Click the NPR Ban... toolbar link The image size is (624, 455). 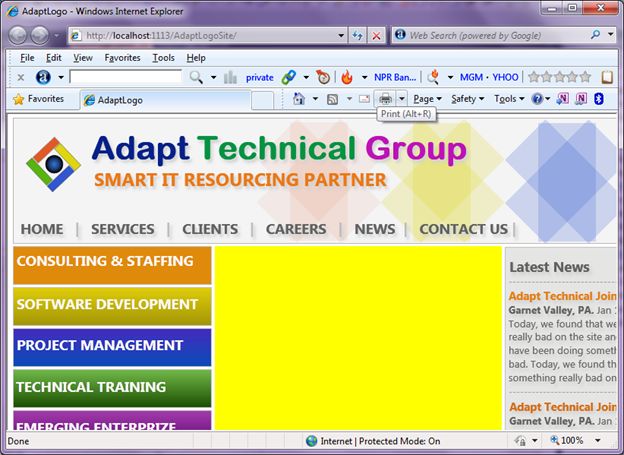coord(395,77)
